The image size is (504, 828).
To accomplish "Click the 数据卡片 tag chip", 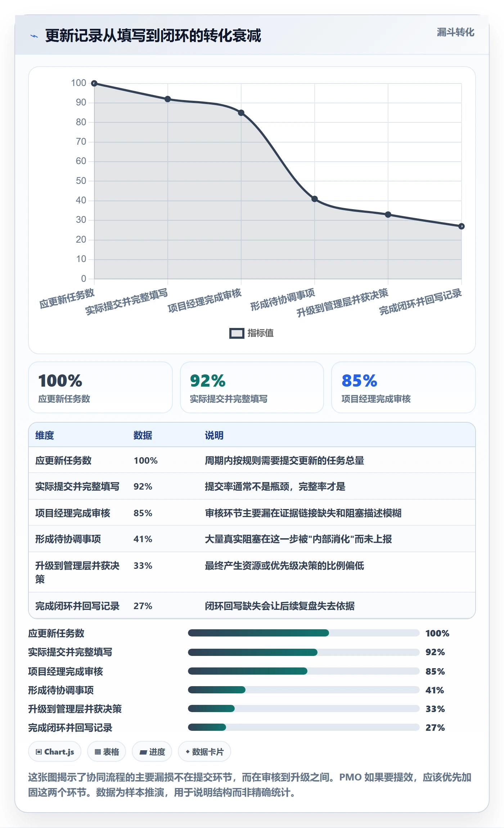I will tap(204, 752).
